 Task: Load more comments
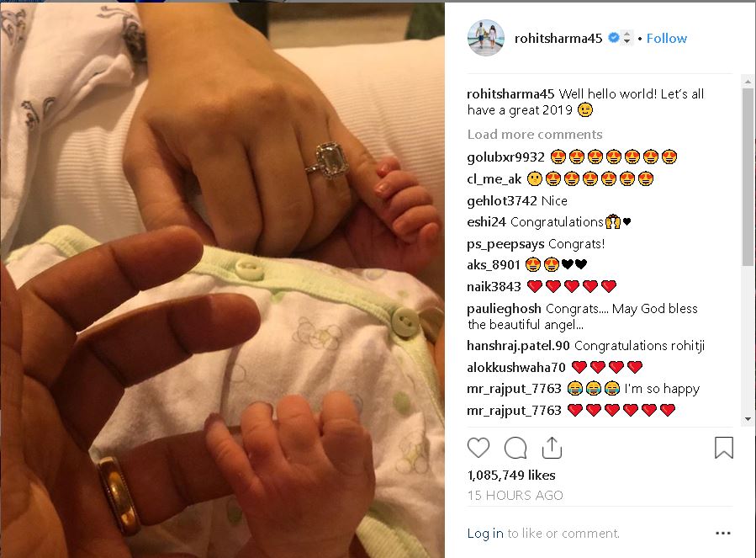[x=535, y=134]
